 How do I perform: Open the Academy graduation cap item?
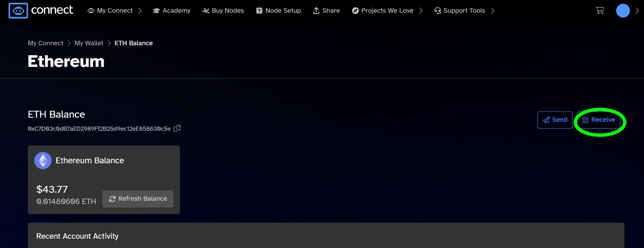172,11
